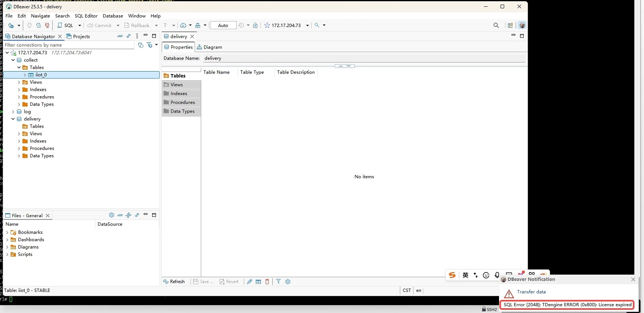Click the disconnect icon in the toolbar
This screenshot has width=644, height=313.
pos(47,25)
